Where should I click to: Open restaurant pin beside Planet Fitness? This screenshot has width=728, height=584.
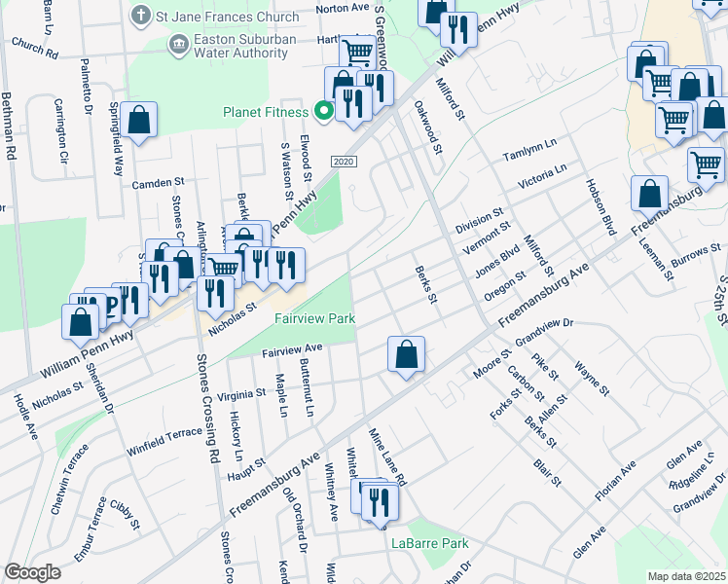click(x=353, y=106)
